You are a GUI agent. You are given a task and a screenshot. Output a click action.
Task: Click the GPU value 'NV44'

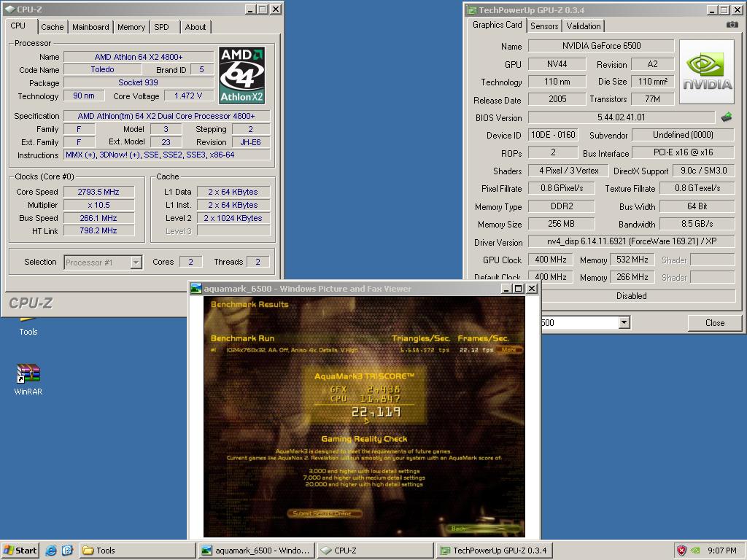[x=557, y=64]
